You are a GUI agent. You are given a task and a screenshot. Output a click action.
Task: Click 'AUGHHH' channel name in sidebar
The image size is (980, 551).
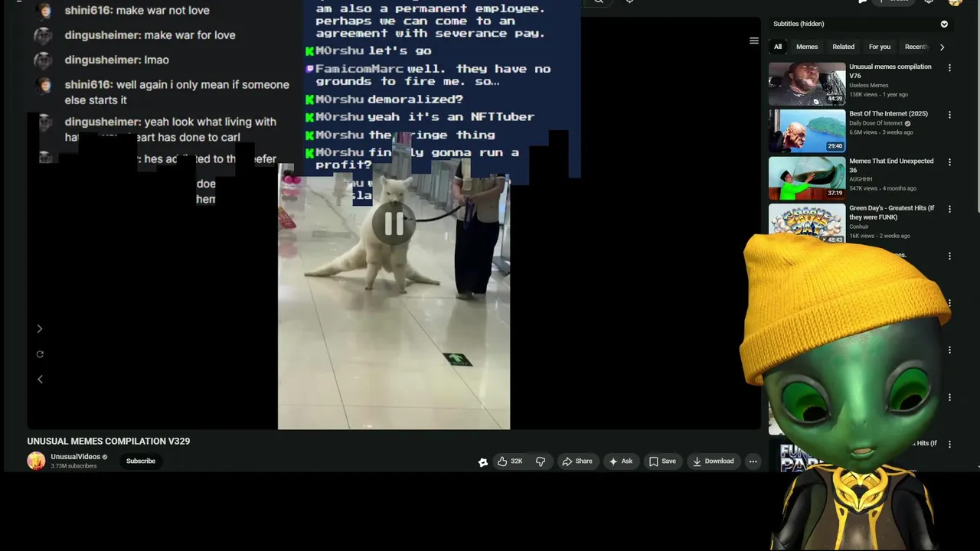pos(861,180)
